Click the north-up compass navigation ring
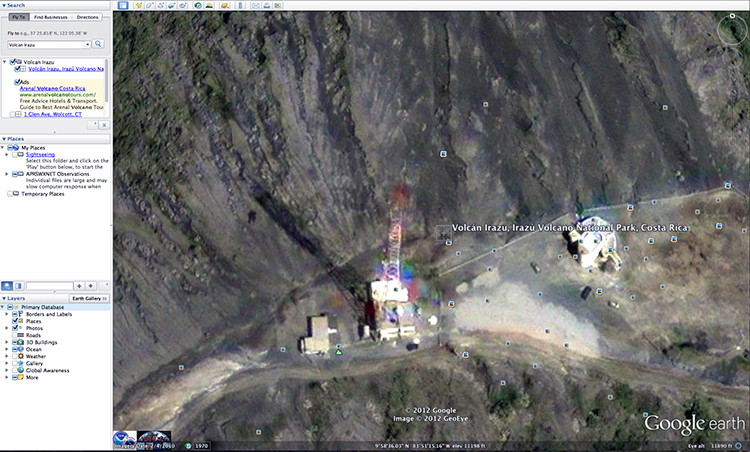Viewport: 750px width, 452px height. pos(732,27)
